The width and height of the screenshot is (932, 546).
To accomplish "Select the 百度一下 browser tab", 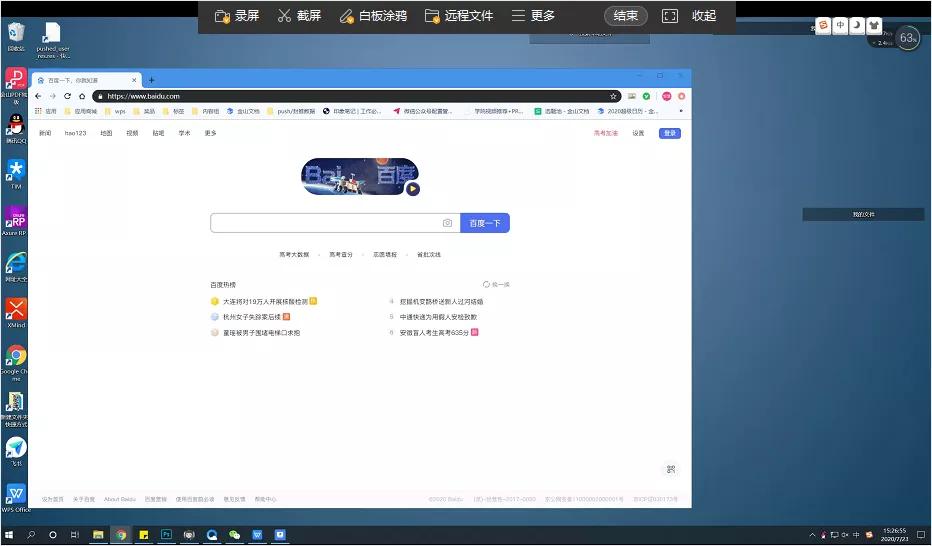I will [87, 80].
